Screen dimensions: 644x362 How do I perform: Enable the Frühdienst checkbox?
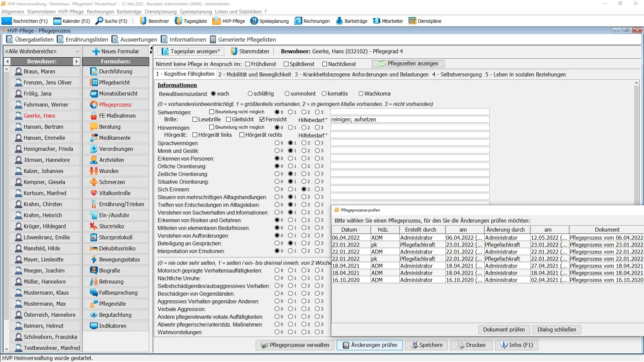[x=248, y=64]
